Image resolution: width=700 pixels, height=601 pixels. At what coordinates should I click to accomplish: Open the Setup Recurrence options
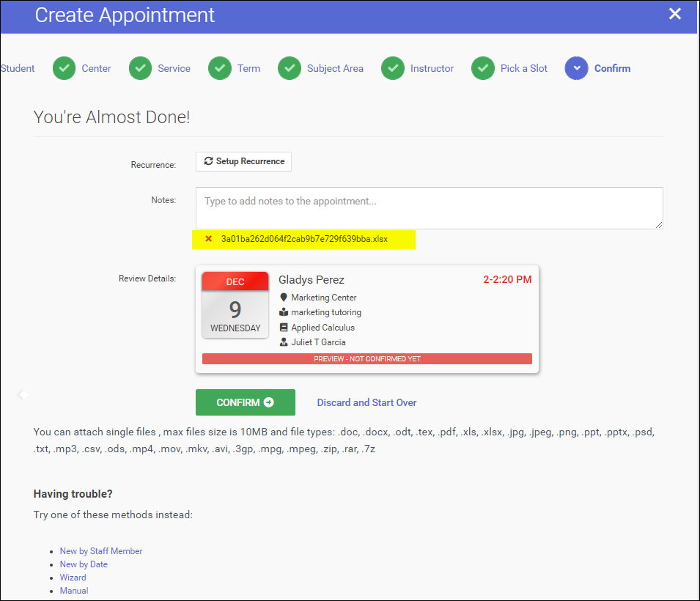click(x=244, y=161)
